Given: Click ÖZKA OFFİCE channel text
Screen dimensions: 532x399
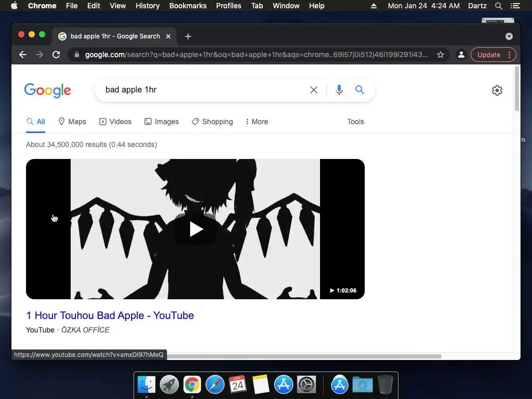Looking at the screenshot, I should tap(85, 330).
